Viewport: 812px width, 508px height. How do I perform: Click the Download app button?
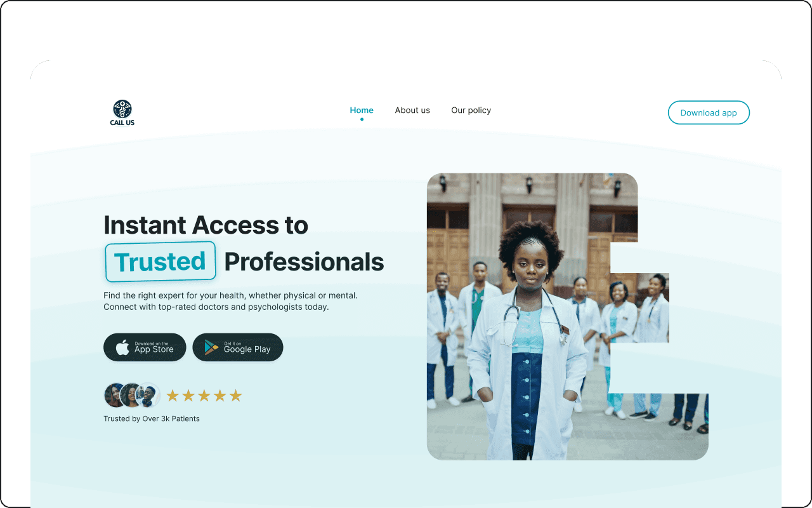click(709, 113)
